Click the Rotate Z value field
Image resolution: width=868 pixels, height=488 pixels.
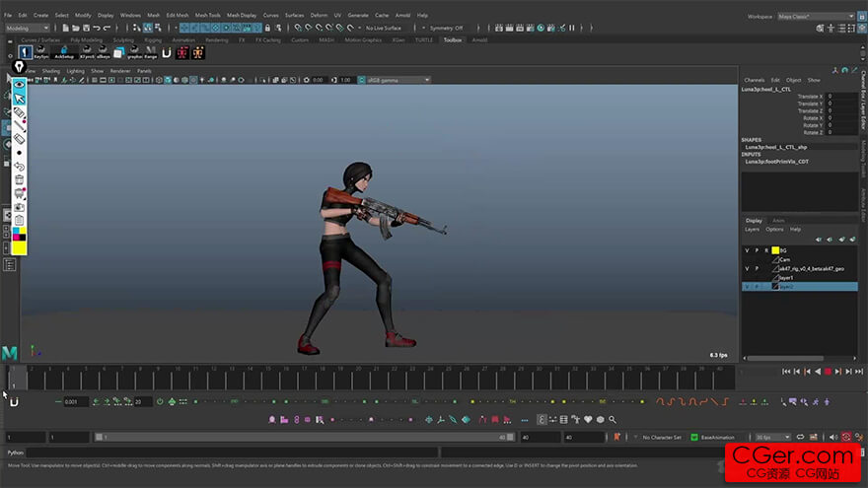click(x=842, y=132)
